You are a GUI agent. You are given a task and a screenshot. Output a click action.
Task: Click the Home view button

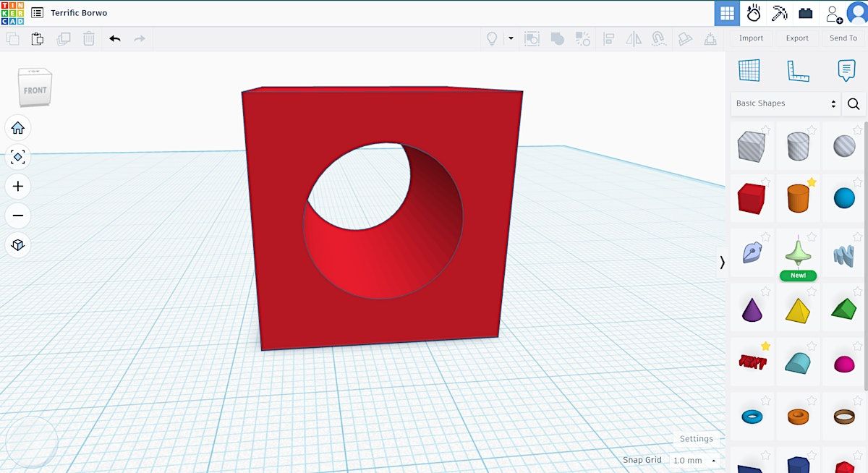coord(18,128)
